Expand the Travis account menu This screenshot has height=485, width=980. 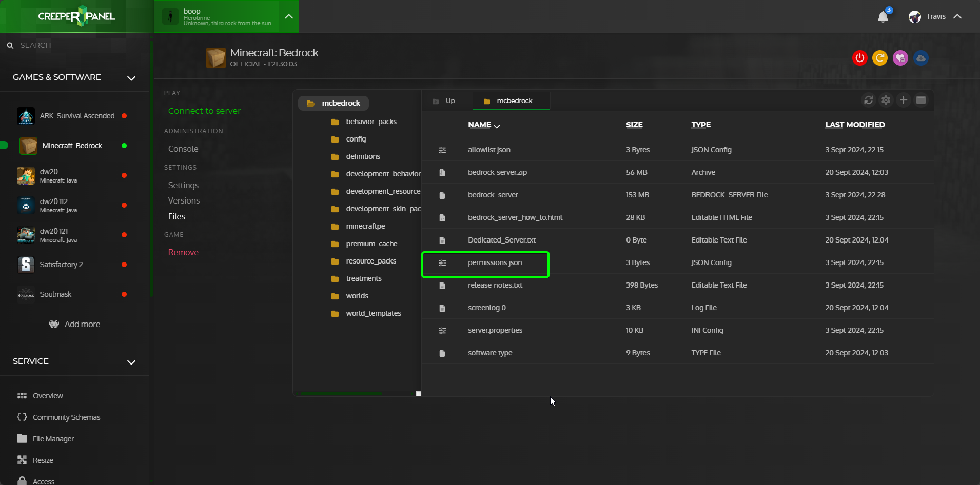pos(957,16)
